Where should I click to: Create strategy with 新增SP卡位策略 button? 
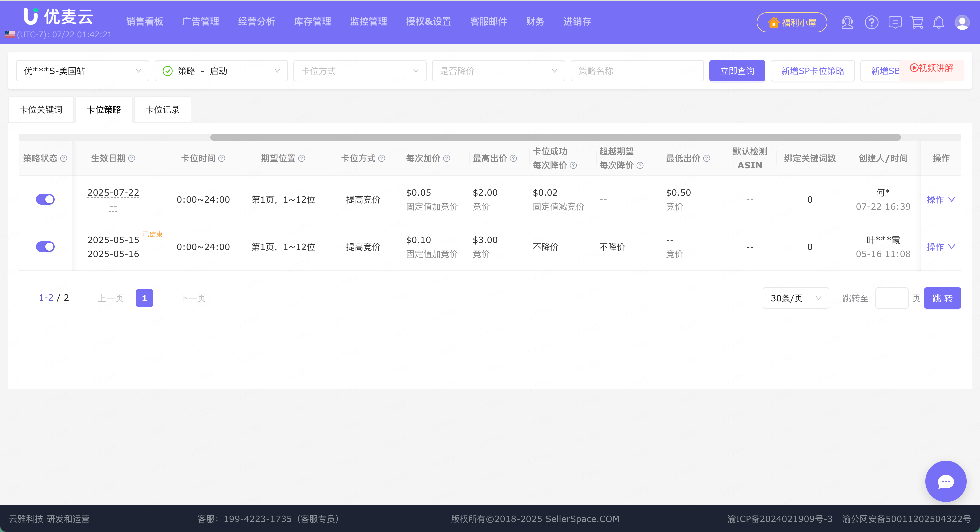coord(813,70)
